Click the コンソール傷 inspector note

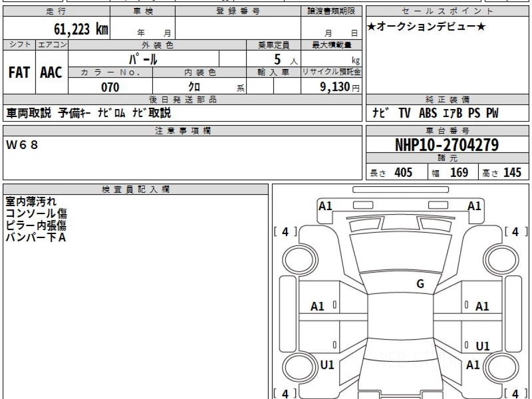(x=36, y=214)
